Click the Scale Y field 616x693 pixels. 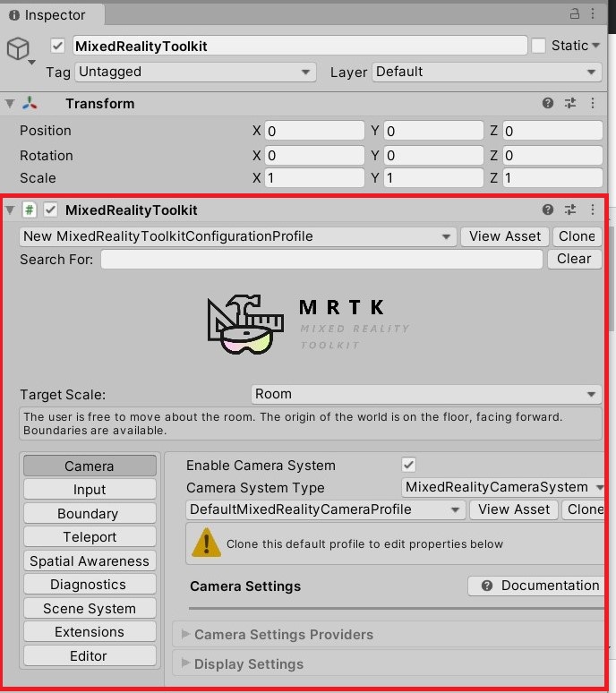tap(433, 177)
